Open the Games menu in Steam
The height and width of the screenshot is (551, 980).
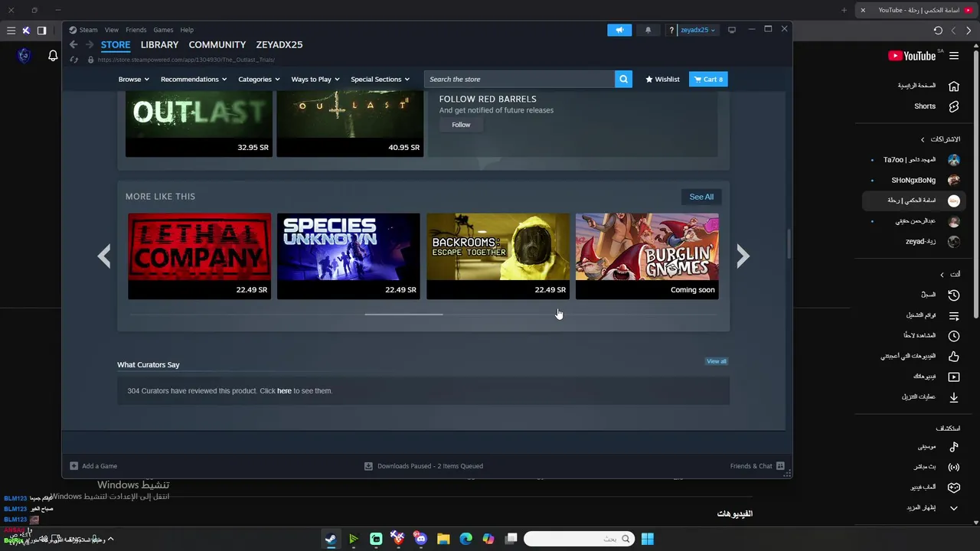pos(163,30)
